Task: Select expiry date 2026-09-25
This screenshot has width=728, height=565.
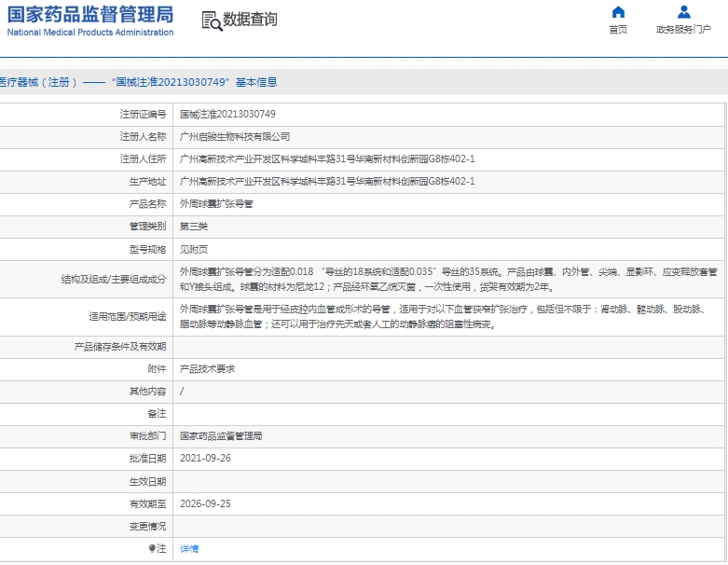Action: click(205, 503)
